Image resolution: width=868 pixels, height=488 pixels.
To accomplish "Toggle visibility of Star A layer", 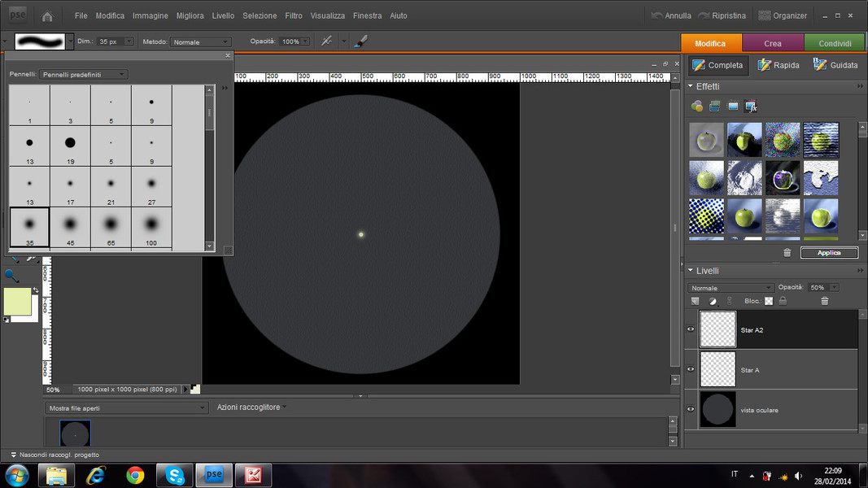I will 691,369.
